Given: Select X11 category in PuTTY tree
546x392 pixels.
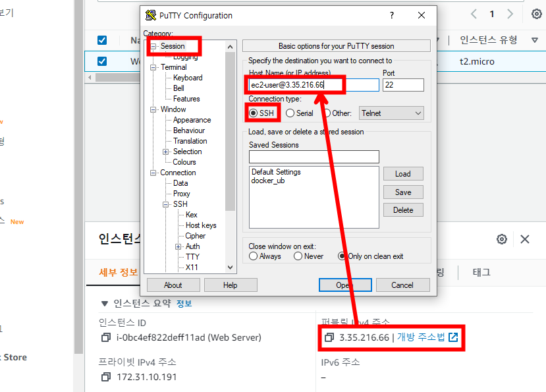Looking at the screenshot, I should pos(192,267).
